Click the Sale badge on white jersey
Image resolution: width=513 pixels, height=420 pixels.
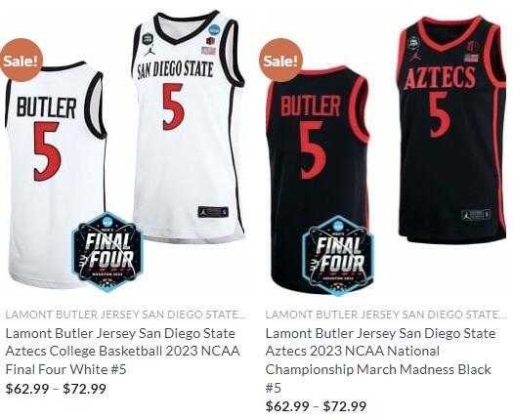[x=21, y=61]
